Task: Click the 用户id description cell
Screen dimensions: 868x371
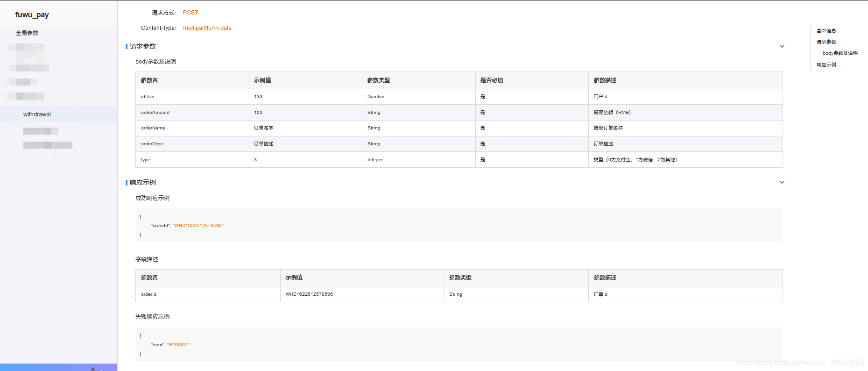Action: coord(685,97)
